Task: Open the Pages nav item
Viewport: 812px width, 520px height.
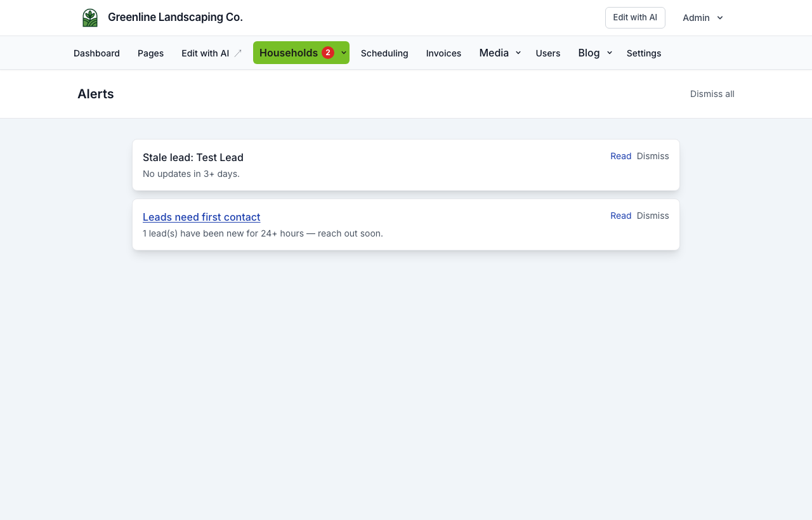Action: [x=150, y=53]
